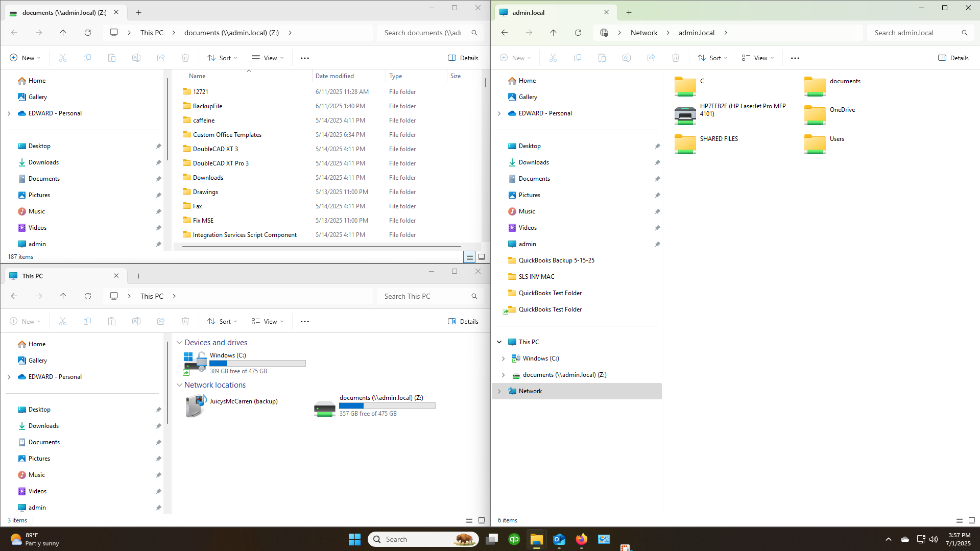Open View dropdown in This PC window
The image size is (980, 551).
coord(268,322)
